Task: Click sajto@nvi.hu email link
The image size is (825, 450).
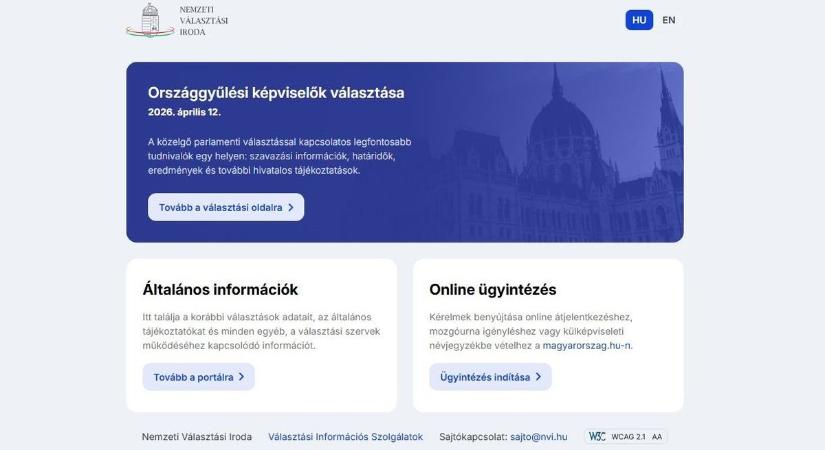Action: [x=539, y=437]
